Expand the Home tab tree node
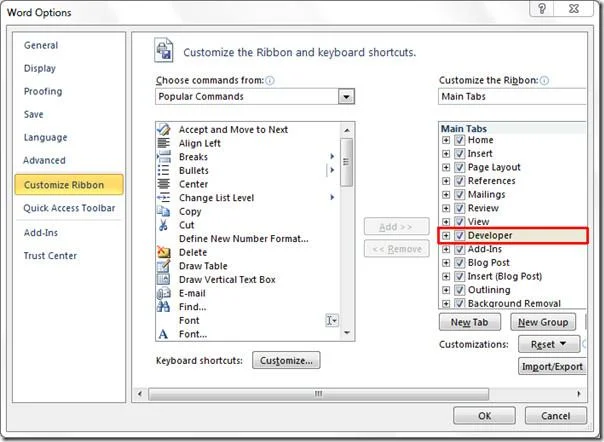 446,140
